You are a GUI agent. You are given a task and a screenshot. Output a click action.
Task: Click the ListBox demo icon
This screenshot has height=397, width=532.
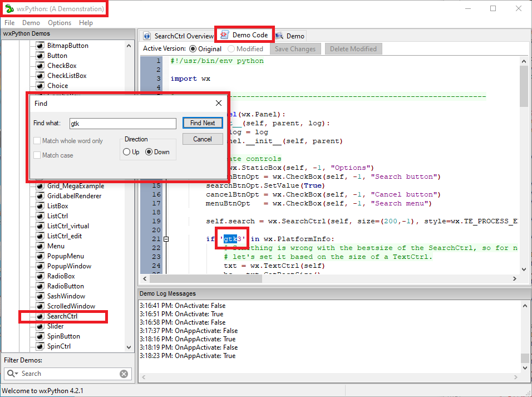(40, 206)
